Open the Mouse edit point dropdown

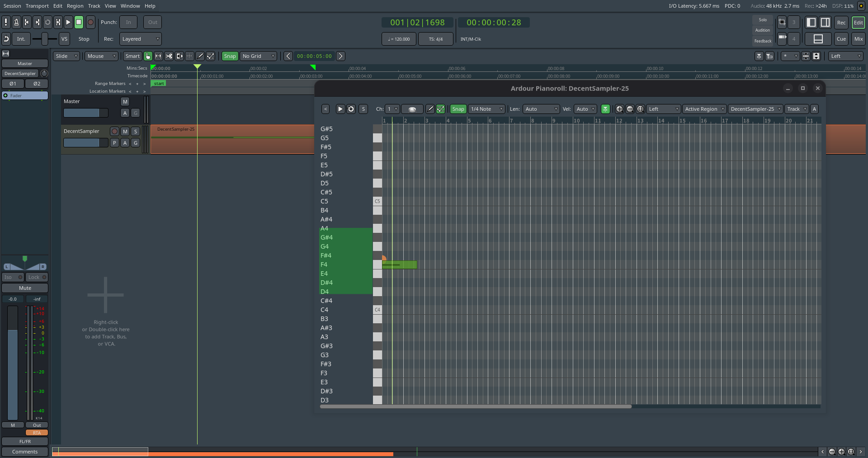click(x=102, y=56)
